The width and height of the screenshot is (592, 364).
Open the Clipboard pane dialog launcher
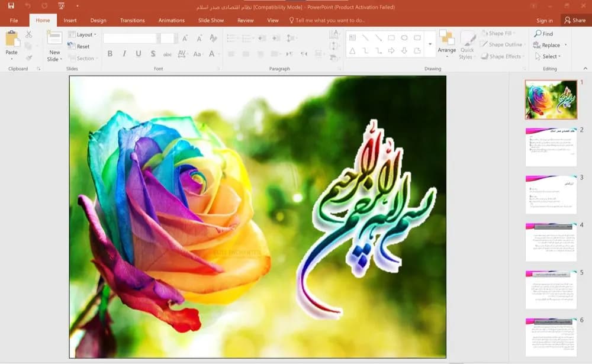(38, 69)
